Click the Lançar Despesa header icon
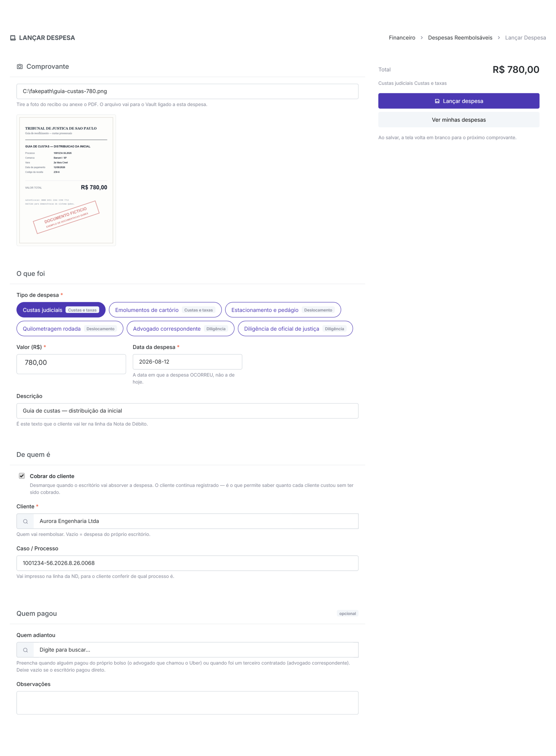This screenshot has height=756, width=556. coord(13,38)
